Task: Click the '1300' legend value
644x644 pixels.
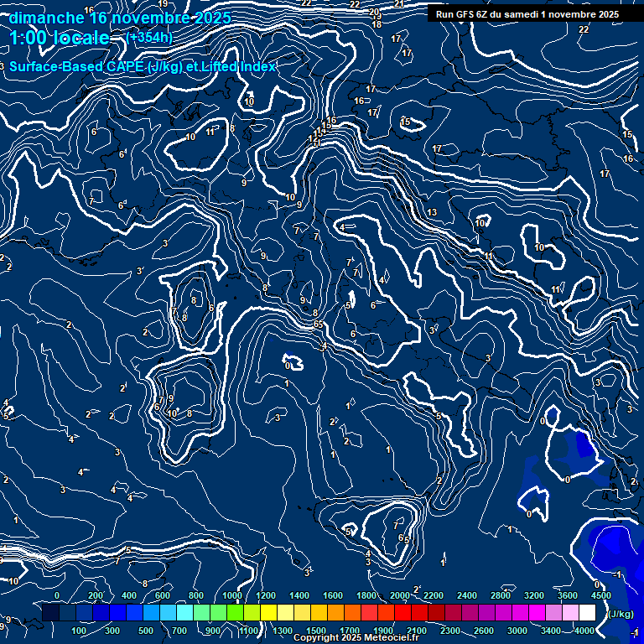Action: point(283,631)
